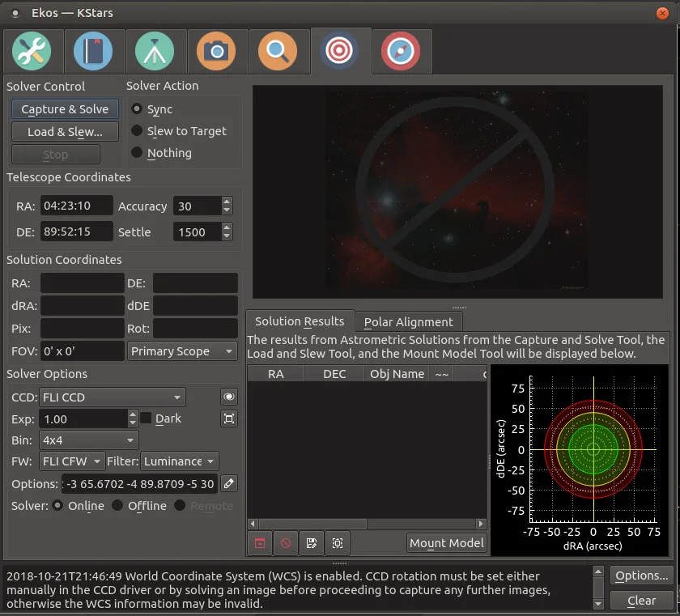Viewport: 680px width, 616px height.
Task: Click the Mount Model button
Action: [x=446, y=543]
